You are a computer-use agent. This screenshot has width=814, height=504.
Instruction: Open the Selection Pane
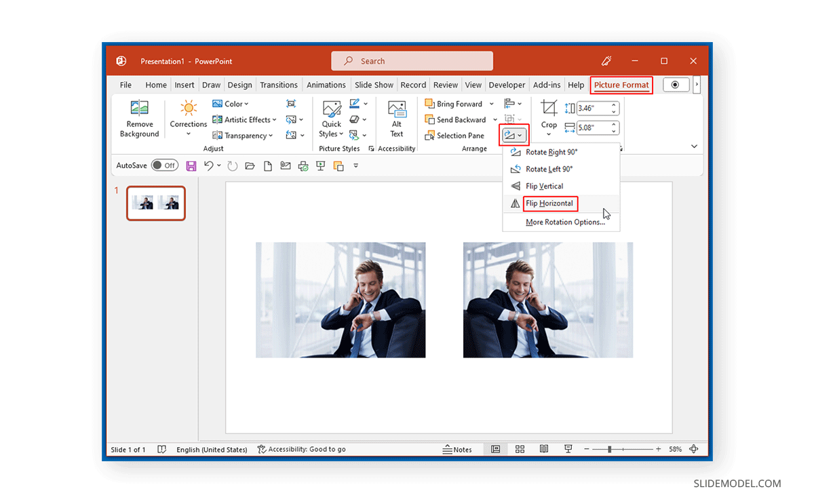coord(457,135)
